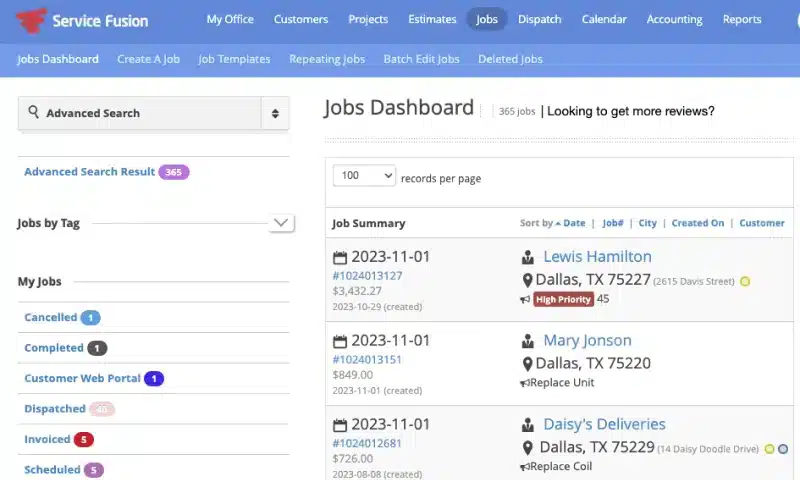Click blue status dot on Daisy's Deliveries row
800x480 pixels.
point(783,449)
